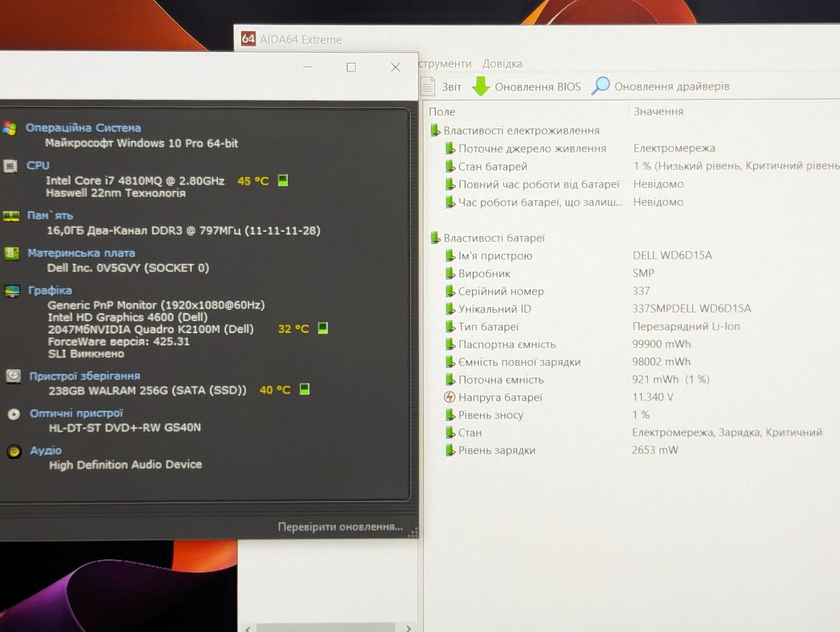This screenshot has height=632, width=840.
Task: Click the Звіт toolbar button label
Action: (451, 87)
